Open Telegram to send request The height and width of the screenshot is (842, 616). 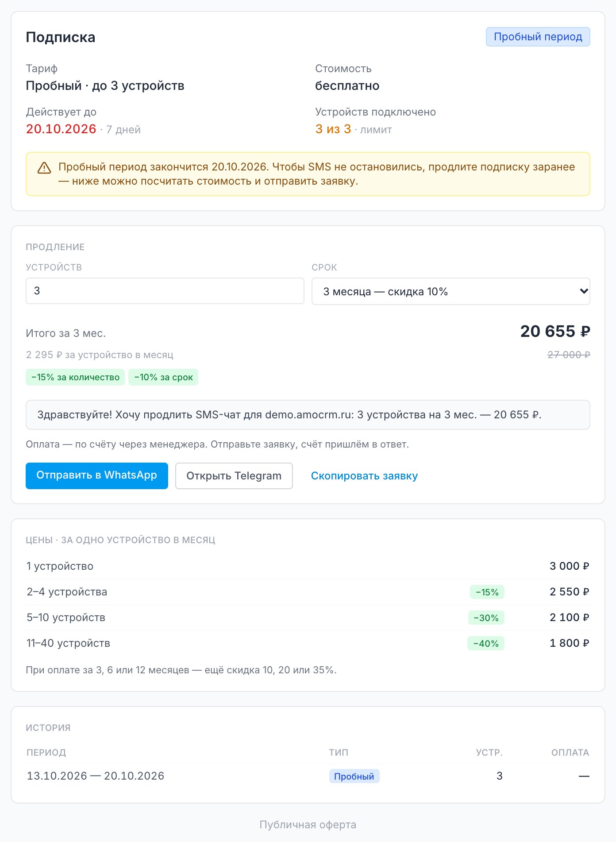pyautogui.click(x=234, y=476)
